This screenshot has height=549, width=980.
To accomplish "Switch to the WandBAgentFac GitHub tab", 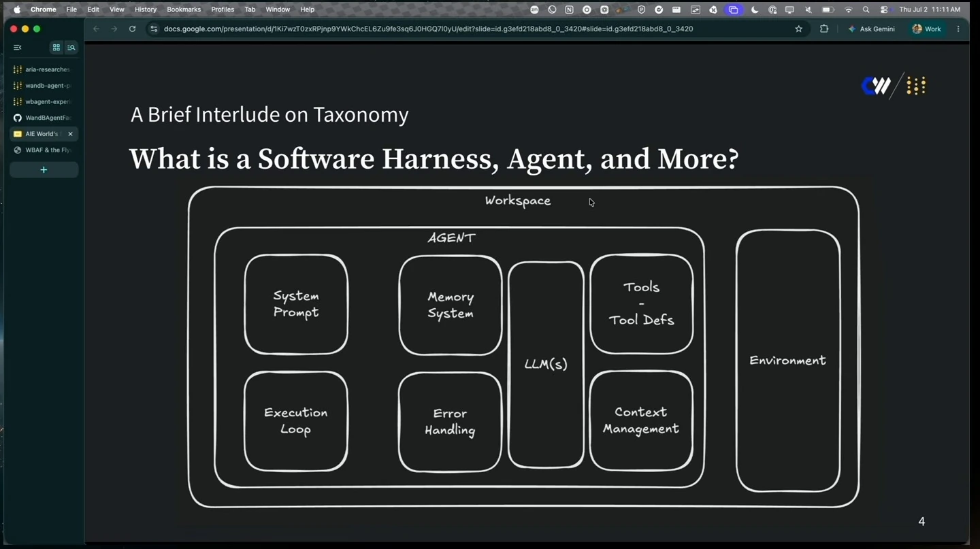I will [44, 118].
